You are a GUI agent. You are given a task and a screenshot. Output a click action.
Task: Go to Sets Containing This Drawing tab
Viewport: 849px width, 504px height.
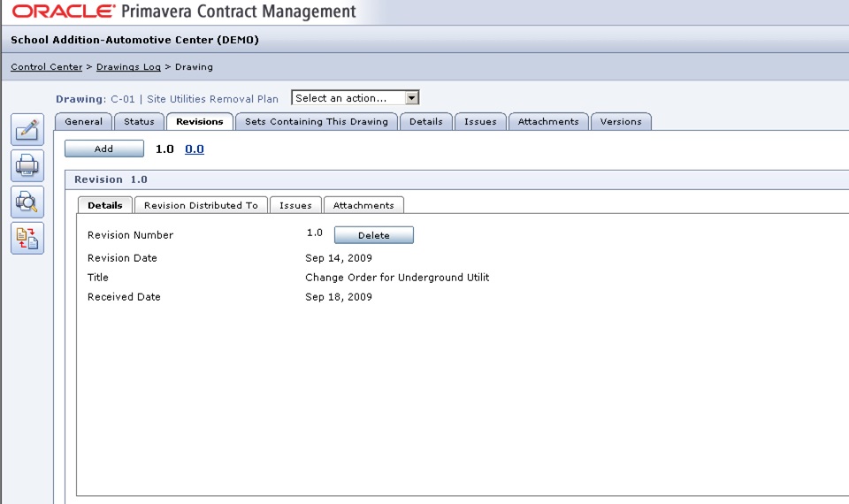coord(317,122)
